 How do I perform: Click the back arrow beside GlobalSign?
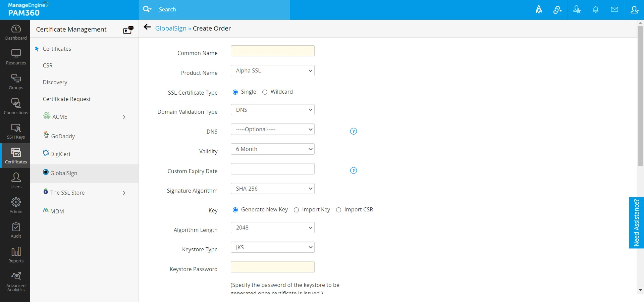click(x=147, y=27)
